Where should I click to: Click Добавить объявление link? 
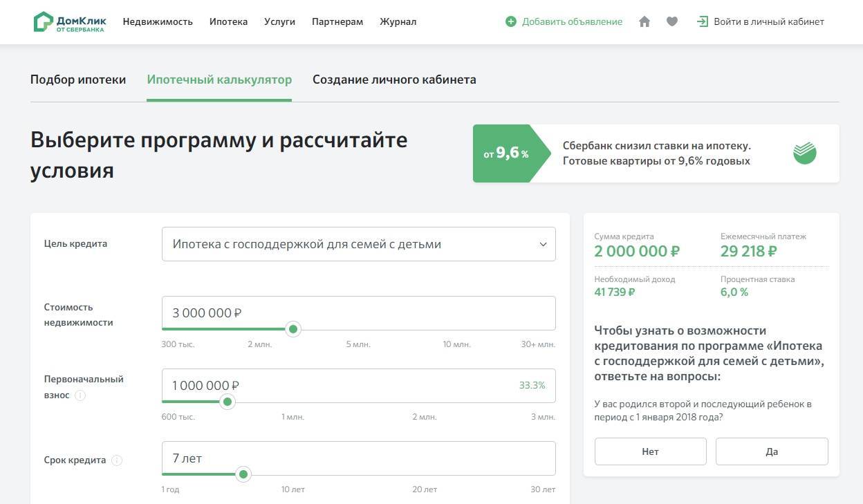[x=572, y=21]
